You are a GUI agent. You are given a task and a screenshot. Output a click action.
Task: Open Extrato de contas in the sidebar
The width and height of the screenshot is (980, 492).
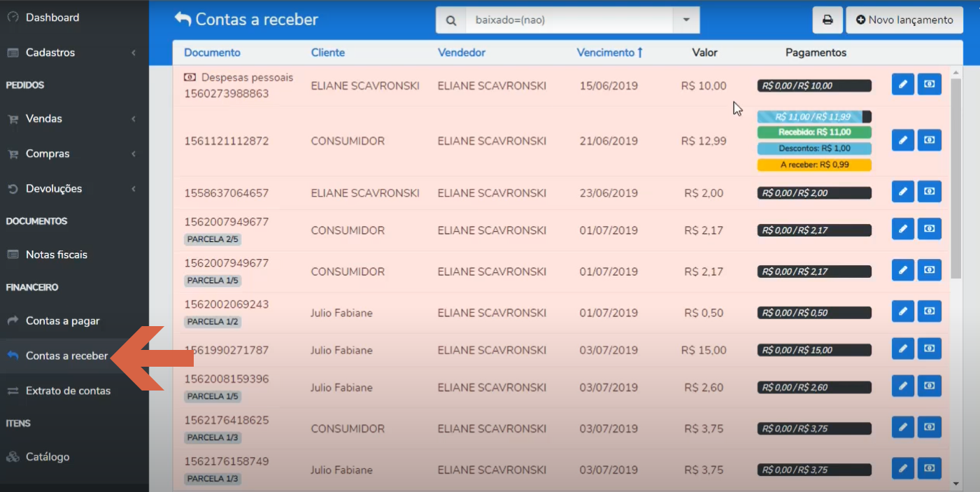tap(74, 391)
